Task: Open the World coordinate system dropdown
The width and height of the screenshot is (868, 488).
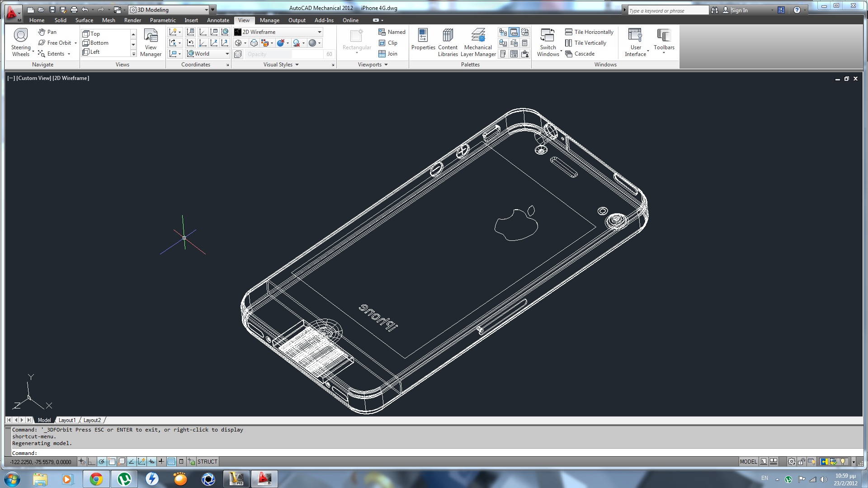Action: (208, 54)
